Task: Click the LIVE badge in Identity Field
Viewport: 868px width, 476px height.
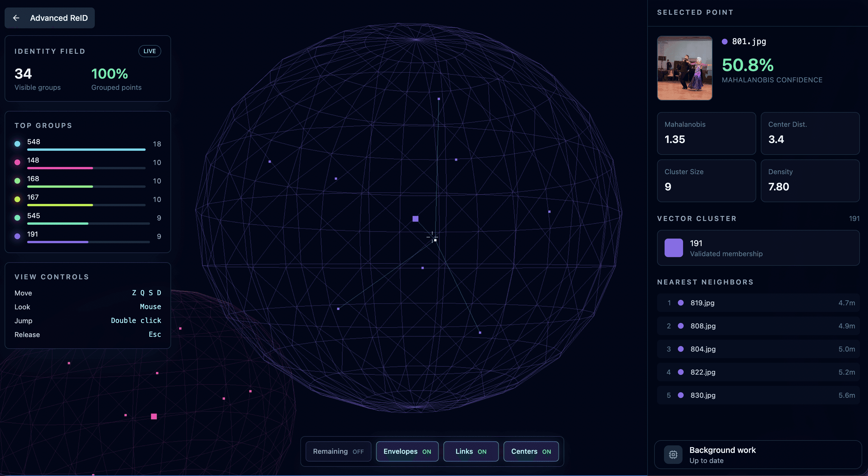Action: click(150, 51)
